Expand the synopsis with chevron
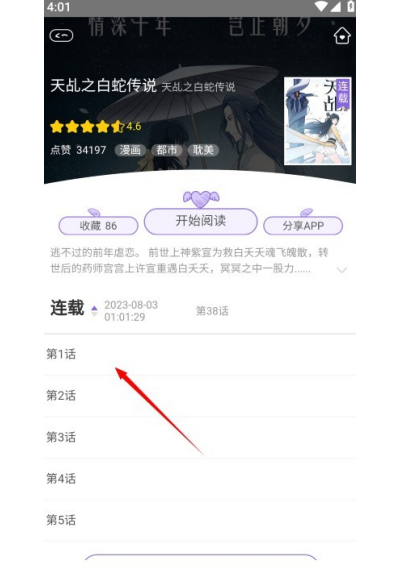400x569 pixels. [342, 270]
